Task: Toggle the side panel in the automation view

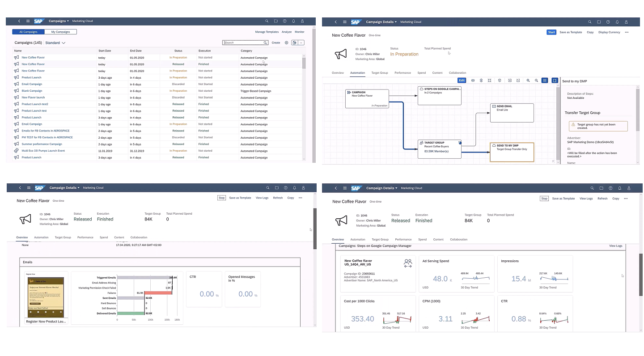Action: [x=555, y=81]
